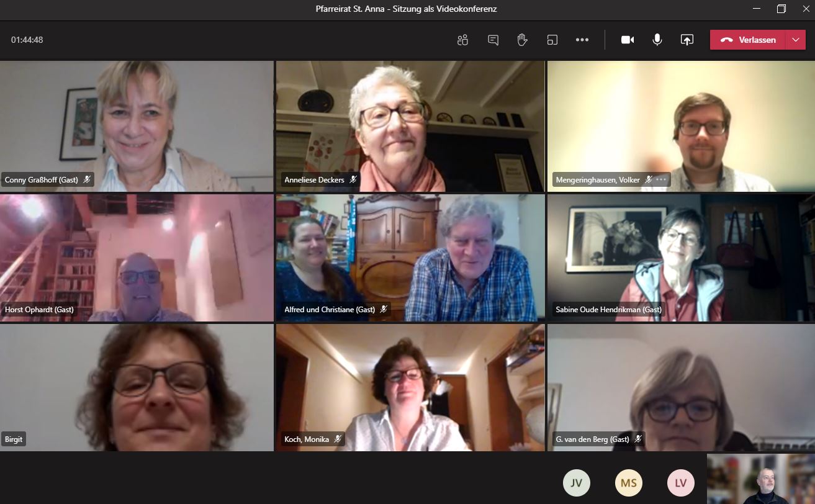815x504 pixels.
Task: Raise your hand
Action: coord(523,40)
